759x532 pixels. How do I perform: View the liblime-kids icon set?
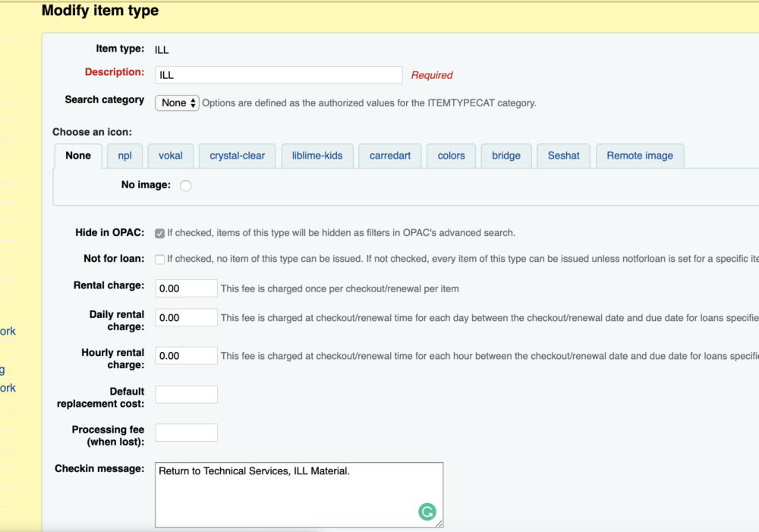click(317, 155)
